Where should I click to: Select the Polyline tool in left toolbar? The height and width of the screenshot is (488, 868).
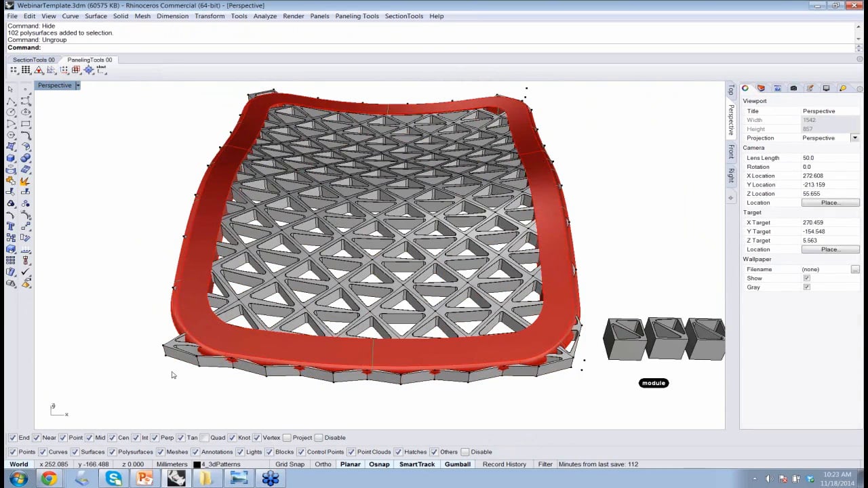10,100
